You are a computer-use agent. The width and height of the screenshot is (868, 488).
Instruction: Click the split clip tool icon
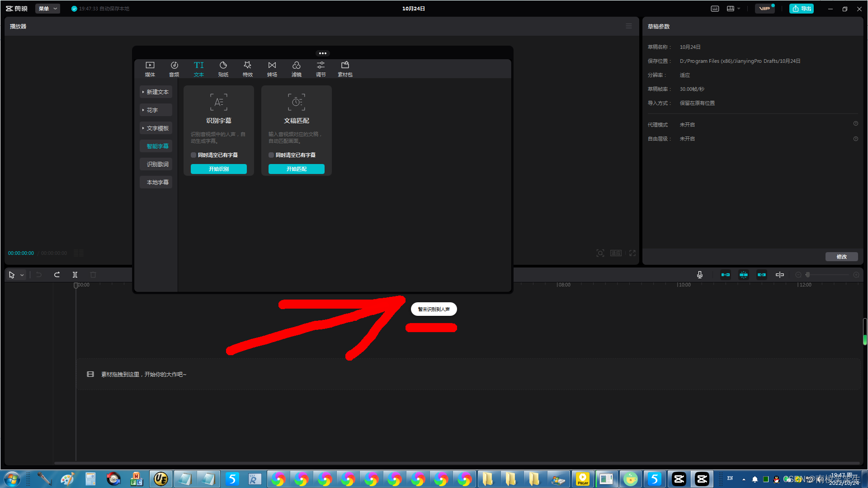click(75, 275)
